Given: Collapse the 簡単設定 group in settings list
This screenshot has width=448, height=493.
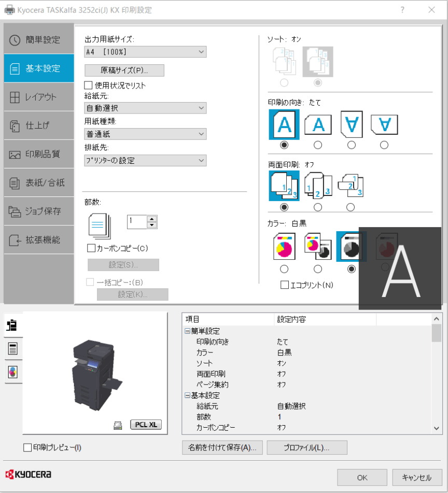Looking at the screenshot, I should click(x=187, y=331).
